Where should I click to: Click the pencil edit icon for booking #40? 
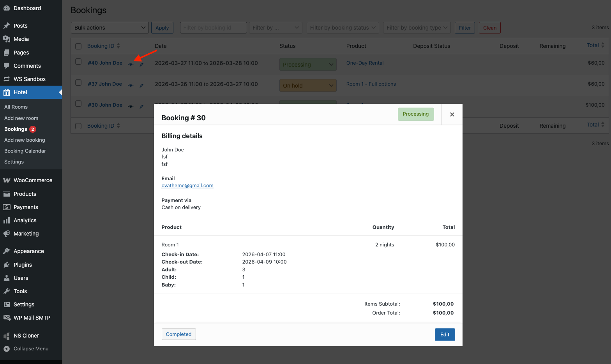click(x=141, y=65)
